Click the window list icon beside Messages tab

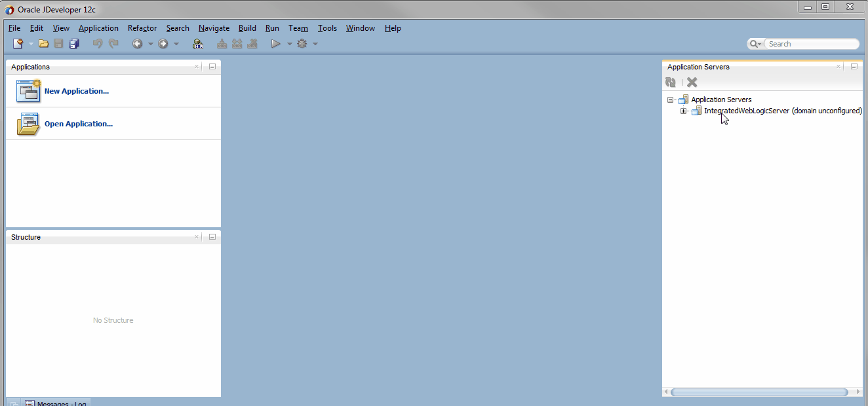click(14, 403)
